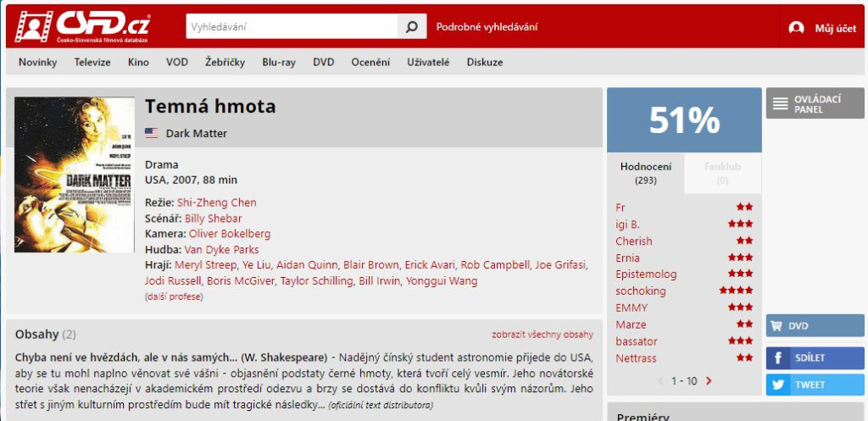868x421 pixels.
Task: Click the DVD shopping cart icon
Action: (x=776, y=326)
